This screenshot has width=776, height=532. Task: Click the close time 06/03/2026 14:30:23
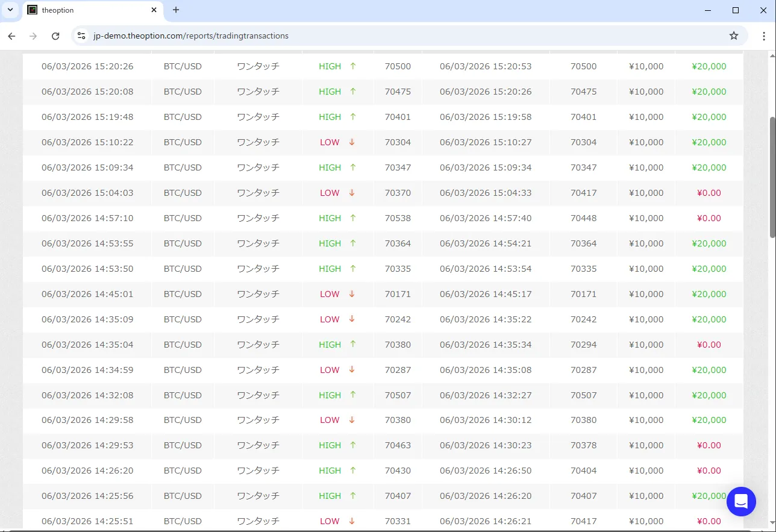point(486,445)
